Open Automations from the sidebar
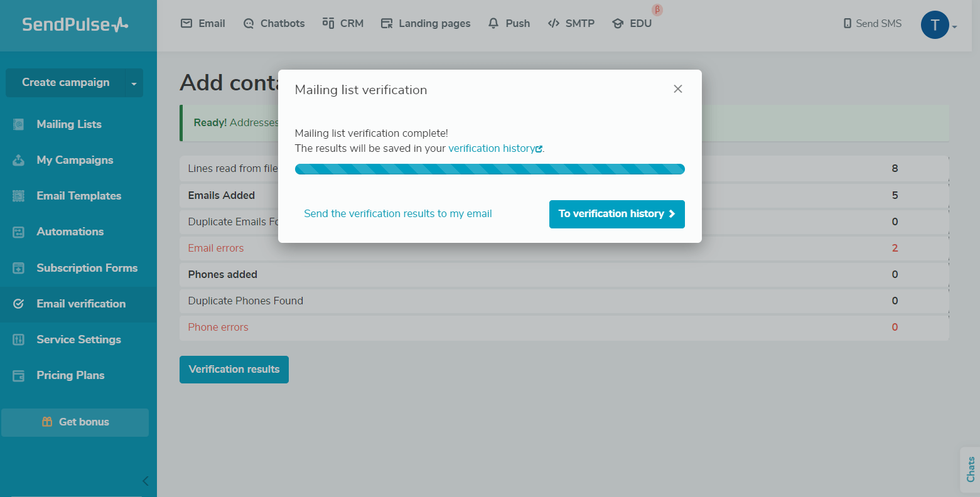 (x=70, y=232)
